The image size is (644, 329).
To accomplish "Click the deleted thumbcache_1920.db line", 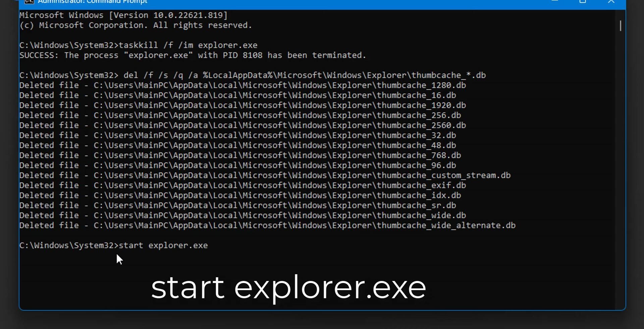I will [243, 105].
